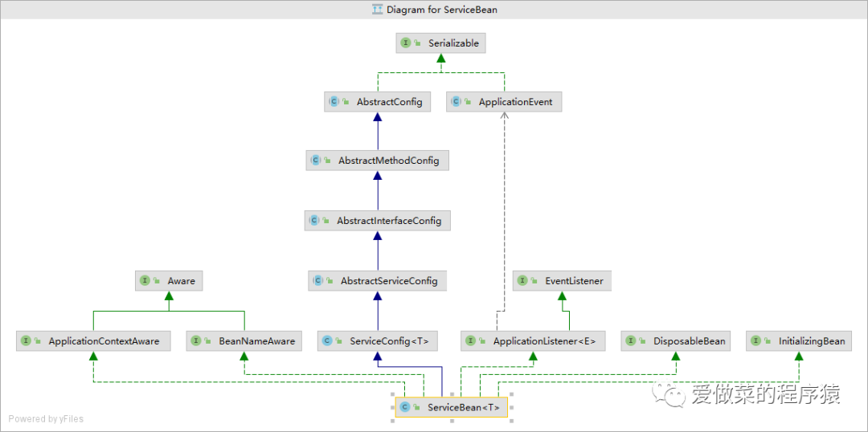Click the class icon on ServiceConfig<T>
The image size is (868, 432).
(x=327, y=341)
